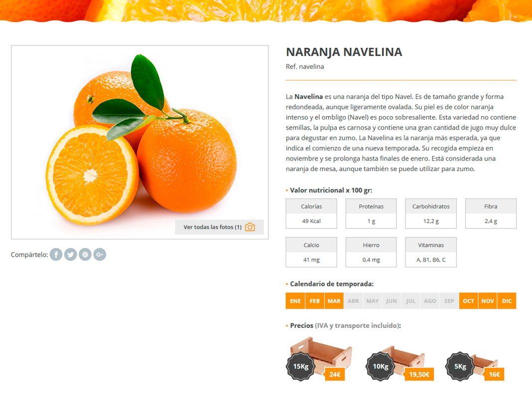
Task: Share via the Google Plus icon
Action: click(100, 254)
